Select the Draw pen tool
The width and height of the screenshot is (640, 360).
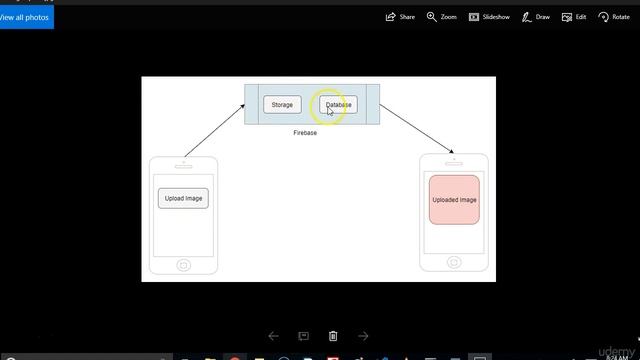536,17
